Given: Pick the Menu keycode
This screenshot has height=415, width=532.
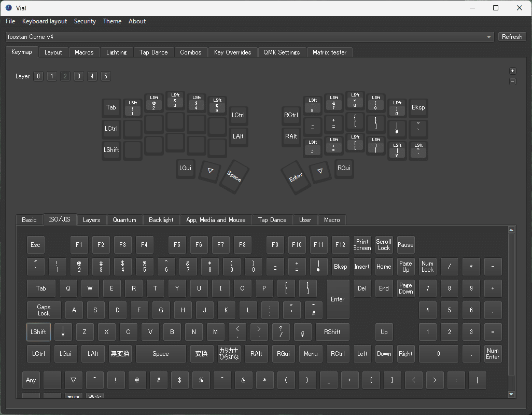Looking at the screenshot, I should [x=311, y=354].
